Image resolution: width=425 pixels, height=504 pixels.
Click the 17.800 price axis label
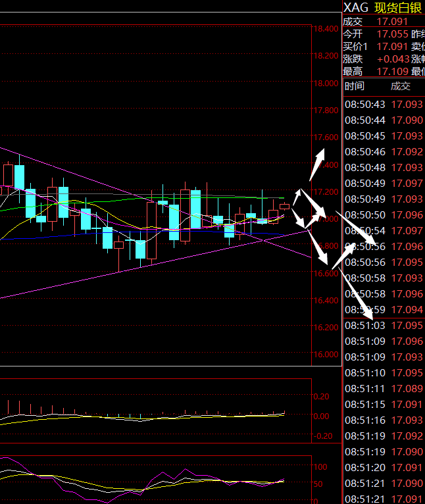(x=326, y=111)
